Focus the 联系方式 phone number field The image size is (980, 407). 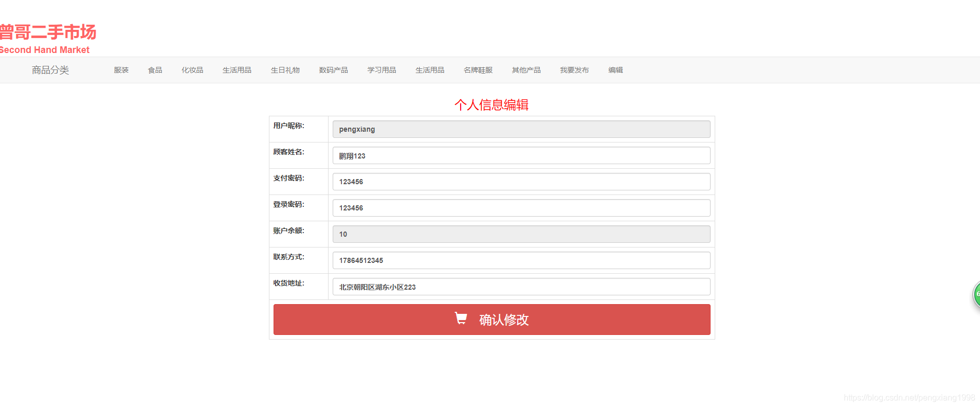pos(521,260)
